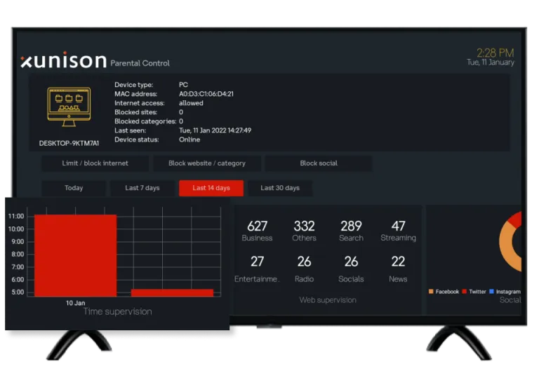Click the DESKTOP-9KTM7A1 device name
The image size is (539, 392).
tap(69, 143)
